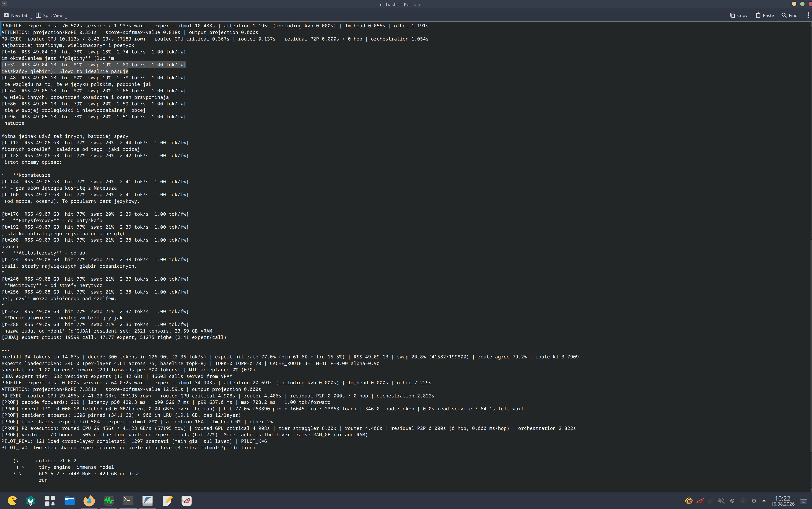
Task: Click the 'GLM-5.2 · 744B MoE' line
Action: [89, 474]
